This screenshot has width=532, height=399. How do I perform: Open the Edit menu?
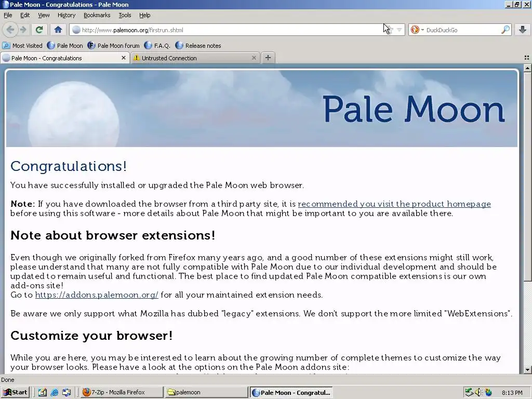click(25, 15)
